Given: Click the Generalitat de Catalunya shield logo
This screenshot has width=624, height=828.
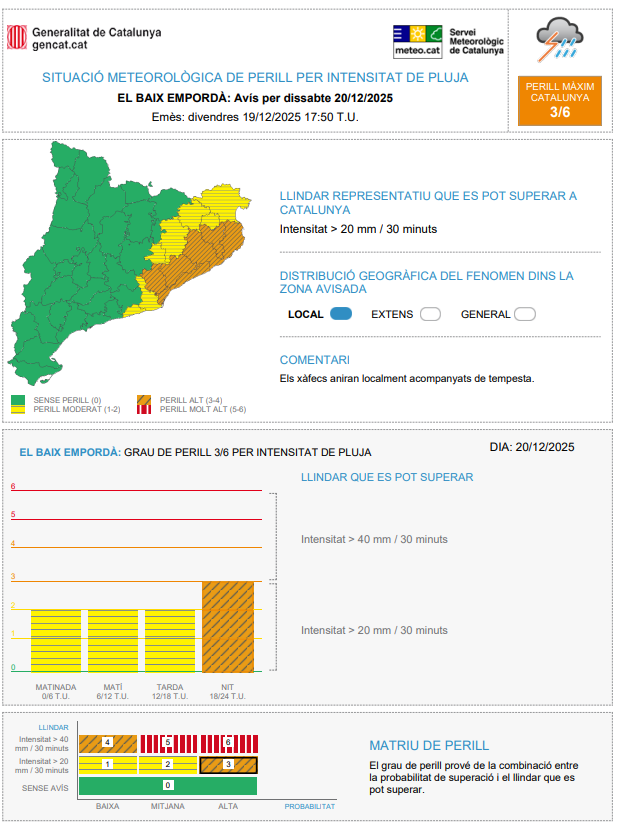Looking at the screenshot, I should [17, 38].
